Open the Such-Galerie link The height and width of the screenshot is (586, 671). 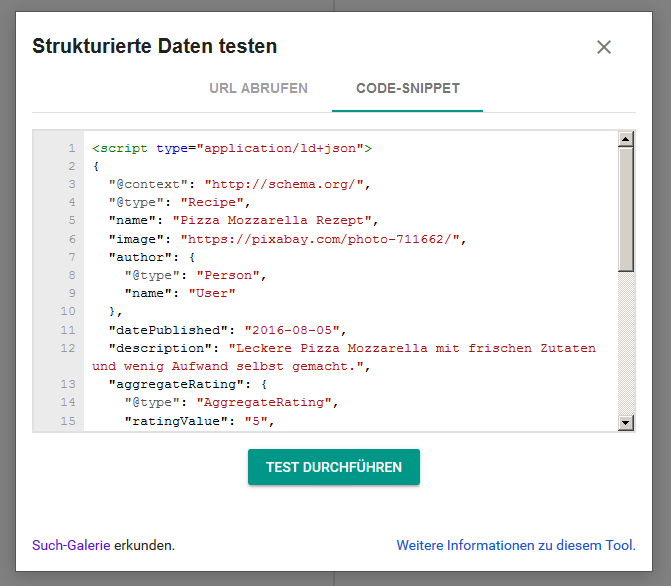tap(71, 545)
